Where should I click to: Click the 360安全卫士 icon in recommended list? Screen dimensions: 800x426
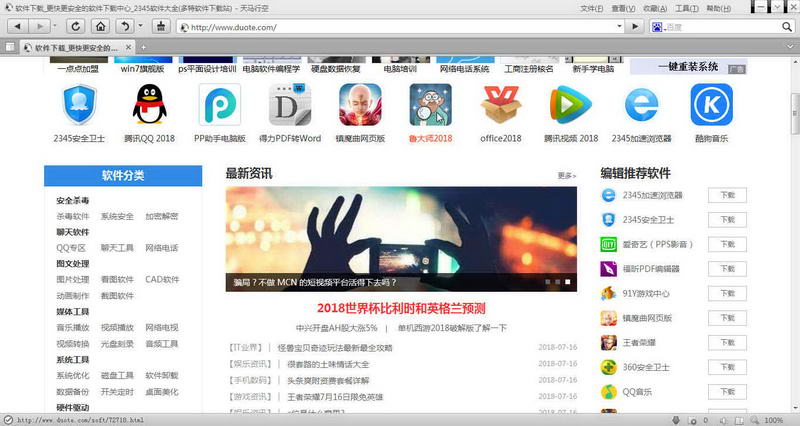[x=608, y=367]
